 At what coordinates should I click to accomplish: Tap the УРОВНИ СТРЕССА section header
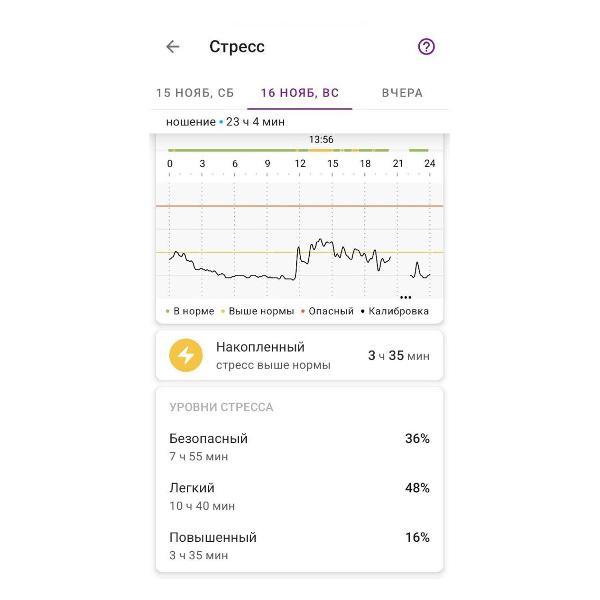point(221,407)
